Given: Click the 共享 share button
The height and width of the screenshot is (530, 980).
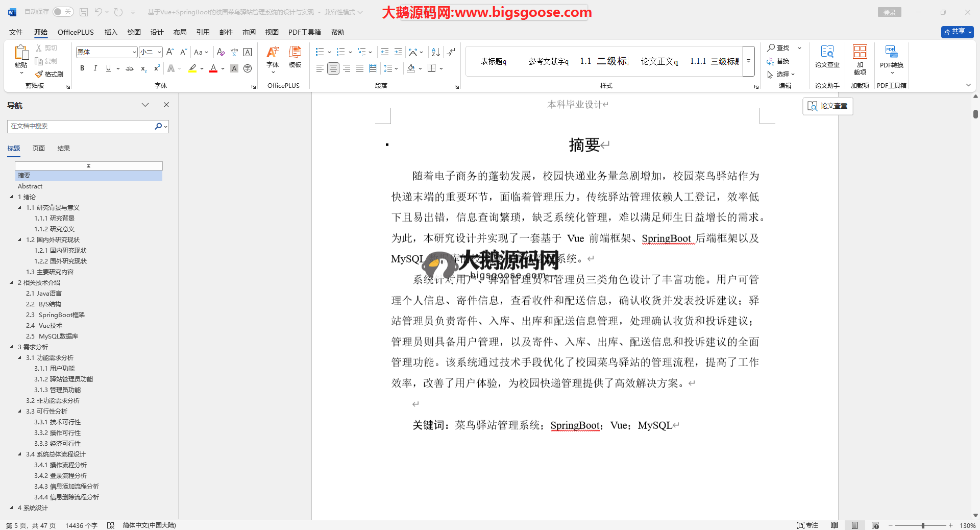Looking at the screenshot, I should click(x=957, y=32).
